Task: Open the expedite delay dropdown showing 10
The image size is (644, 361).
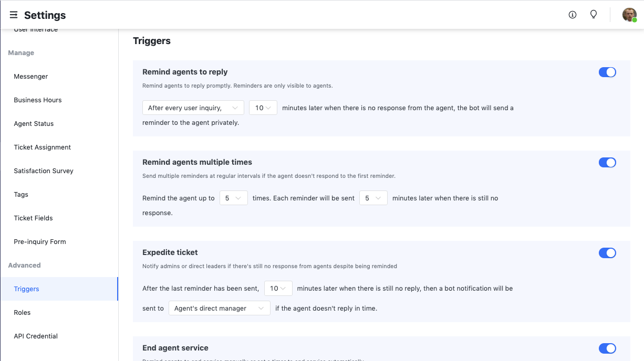Action: pyautogui.click(x=278, y=288)
